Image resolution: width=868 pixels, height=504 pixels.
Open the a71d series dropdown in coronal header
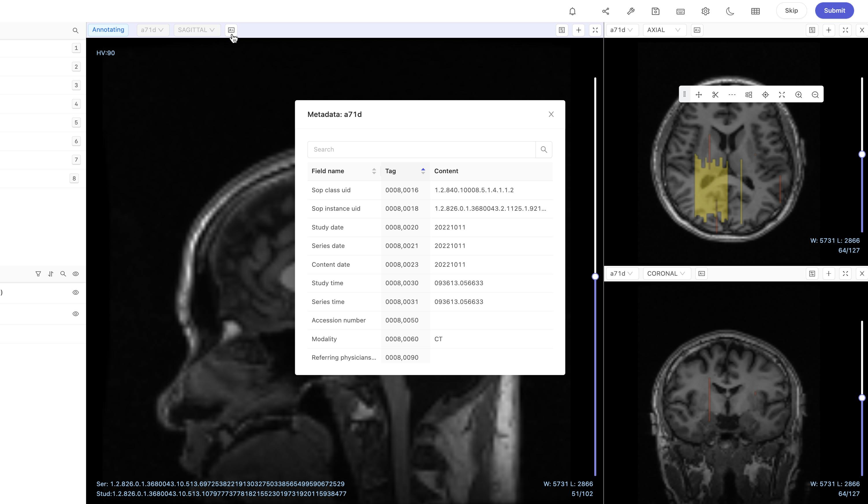622,273
